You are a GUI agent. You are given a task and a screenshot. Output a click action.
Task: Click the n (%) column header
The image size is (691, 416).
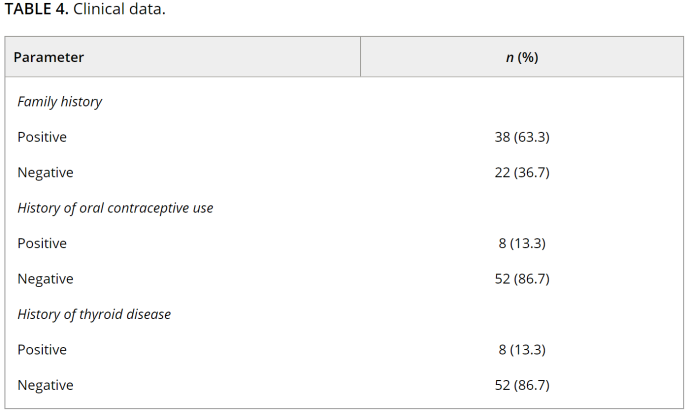(522, 57)
